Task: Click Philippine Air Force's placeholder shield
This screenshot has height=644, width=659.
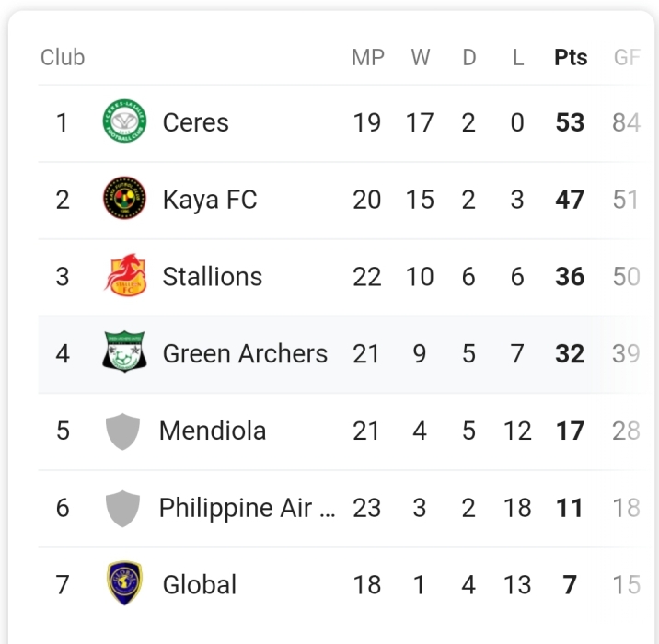Action: click(x=123, y=508)
